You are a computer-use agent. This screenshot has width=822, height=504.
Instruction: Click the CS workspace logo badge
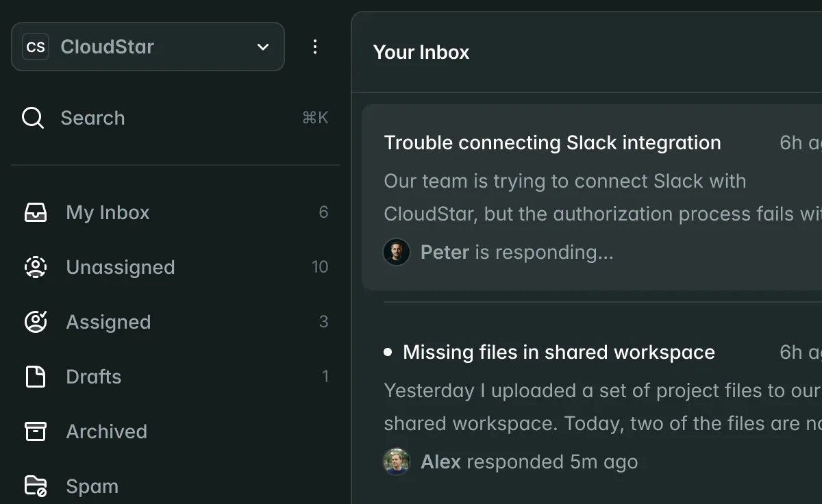[36, 47]
